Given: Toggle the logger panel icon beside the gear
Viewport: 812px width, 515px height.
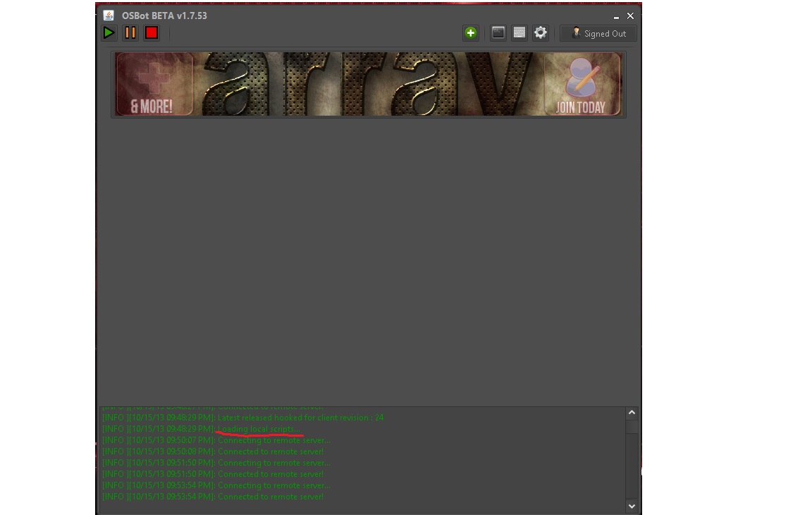Looking at the screenshot, I should [519, 33].
